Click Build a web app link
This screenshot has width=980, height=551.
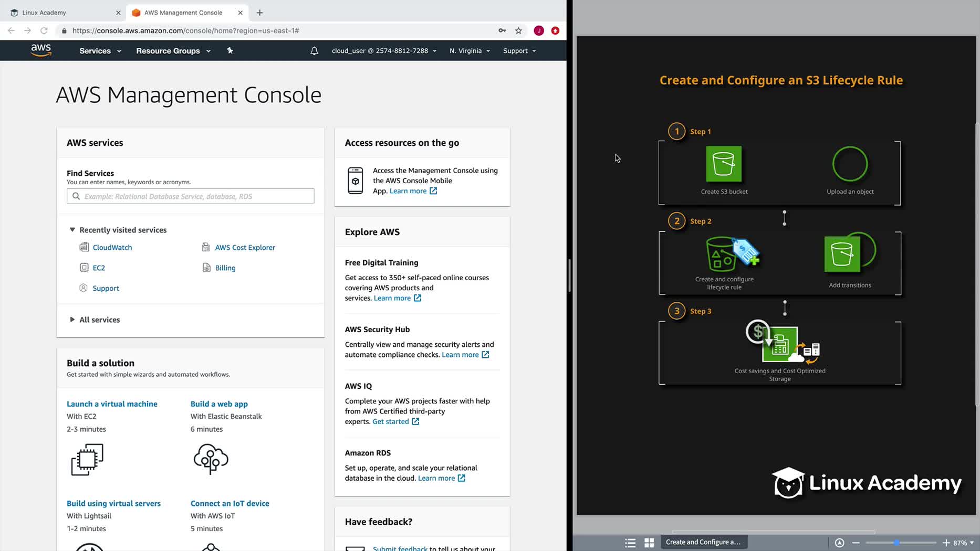(x=219, y=404)
